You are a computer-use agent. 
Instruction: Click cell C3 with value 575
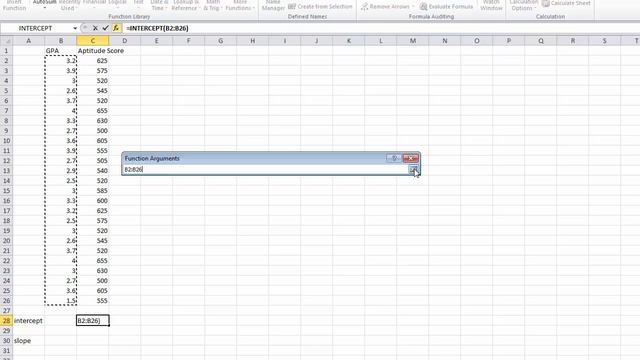coord(93,71)
